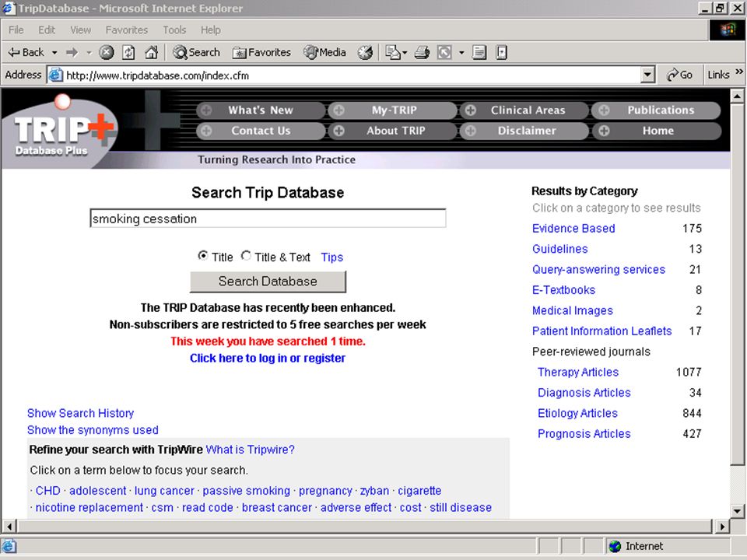Open the Forward button history dropdown arrow
The image size is (747, 560).
pyautogui.click(x=89, y=52)
